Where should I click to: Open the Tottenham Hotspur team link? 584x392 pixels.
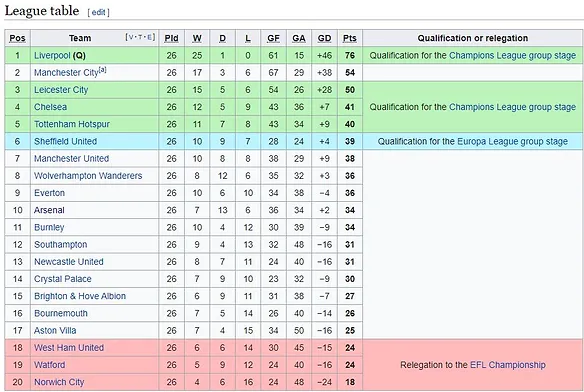[x=72, y=124]
